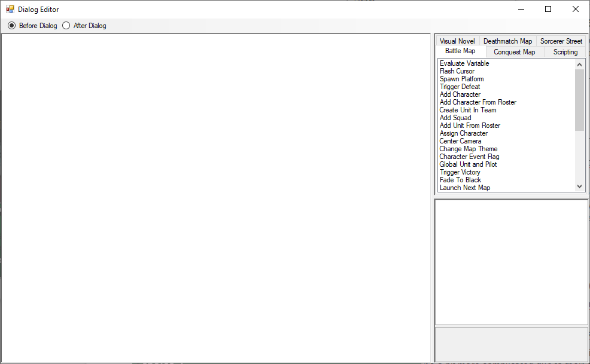The height and width of the screenshot is (364, 590).
Task: Select Add Unit From Roster
Action: pyautogui.click(x=470, y=126)
